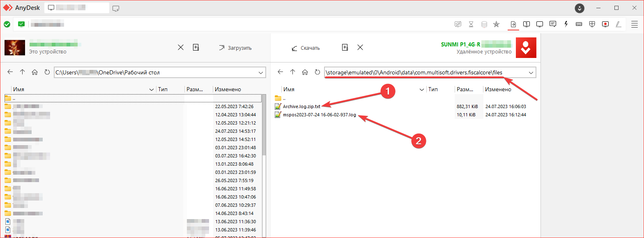Refresh the local file listing
This screenshot has width=644, height=238.
(47, 72)
